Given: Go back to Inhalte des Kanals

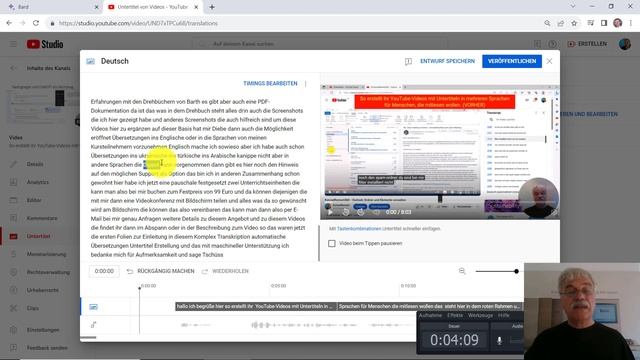Looking at the screenshot, I should tap(13, 68).
